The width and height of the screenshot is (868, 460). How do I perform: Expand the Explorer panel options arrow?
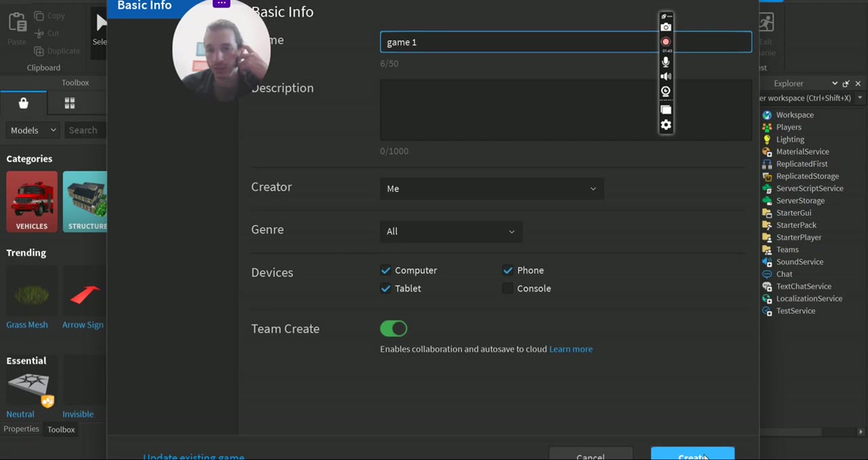835,83
